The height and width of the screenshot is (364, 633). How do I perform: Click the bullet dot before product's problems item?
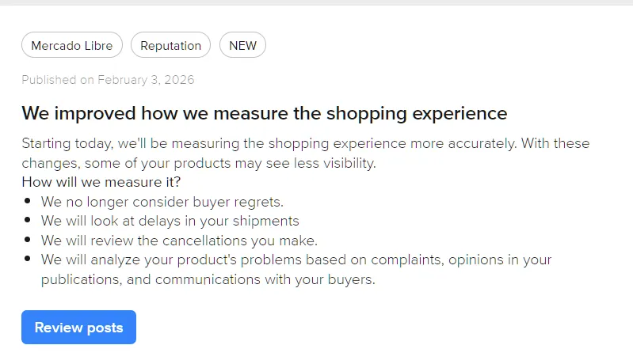[x=28, y=259]
